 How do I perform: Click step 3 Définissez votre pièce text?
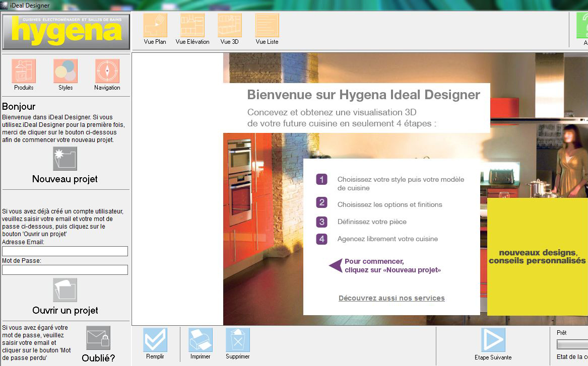[x=372, y=222]
